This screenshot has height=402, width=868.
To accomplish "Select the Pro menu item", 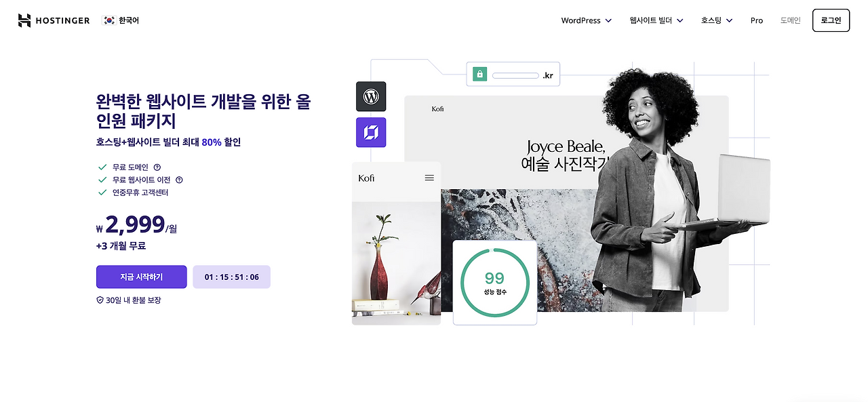I will (x=756, y=20).
